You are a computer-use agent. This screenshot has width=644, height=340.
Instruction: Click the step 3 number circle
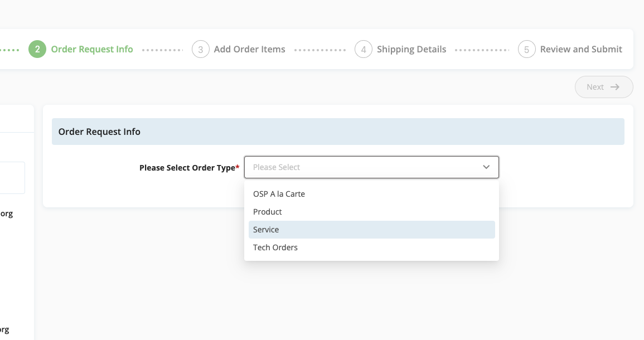pos(201,49)
